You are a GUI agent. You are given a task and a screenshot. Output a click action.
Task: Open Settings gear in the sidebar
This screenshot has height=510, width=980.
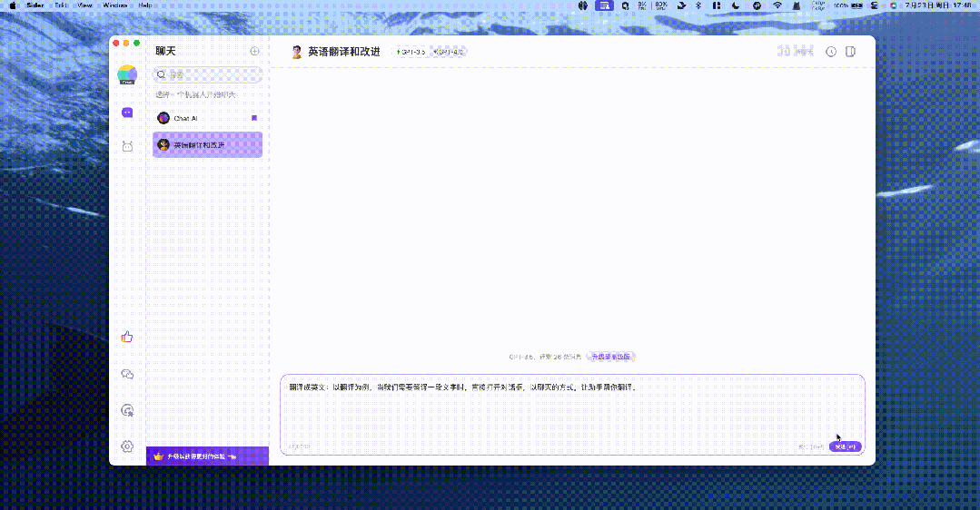point(127,446)
